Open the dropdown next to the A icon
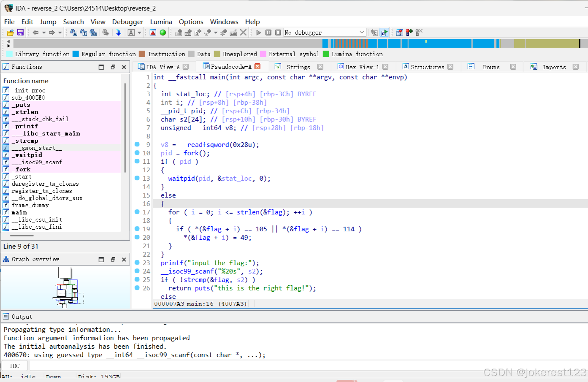The image size is (588, 382). tap(139, 32)
